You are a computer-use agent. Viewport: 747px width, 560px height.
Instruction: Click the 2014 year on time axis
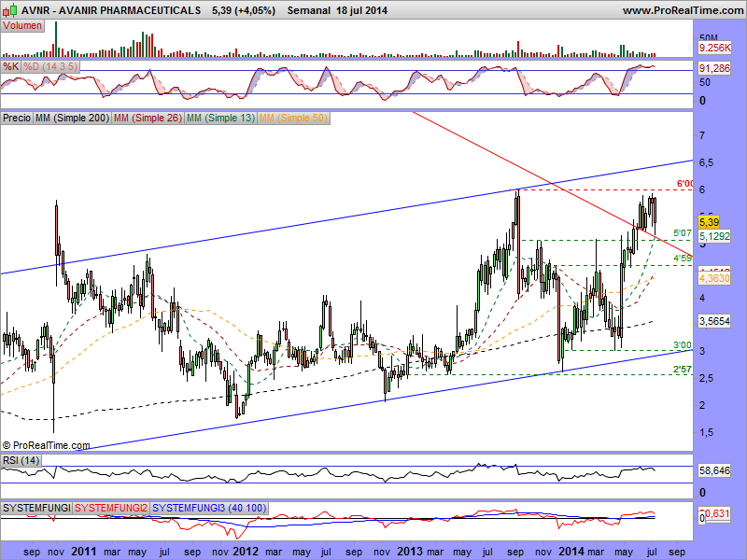571,552
